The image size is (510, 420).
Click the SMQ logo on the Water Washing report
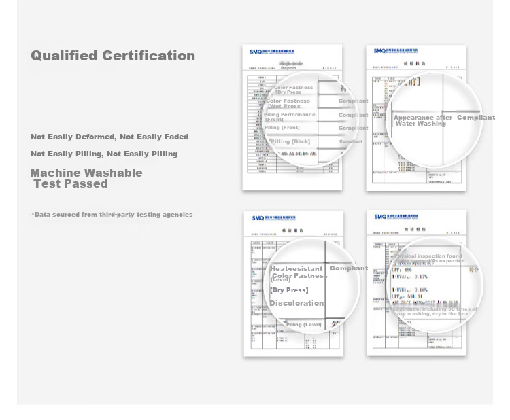point(396,51)
